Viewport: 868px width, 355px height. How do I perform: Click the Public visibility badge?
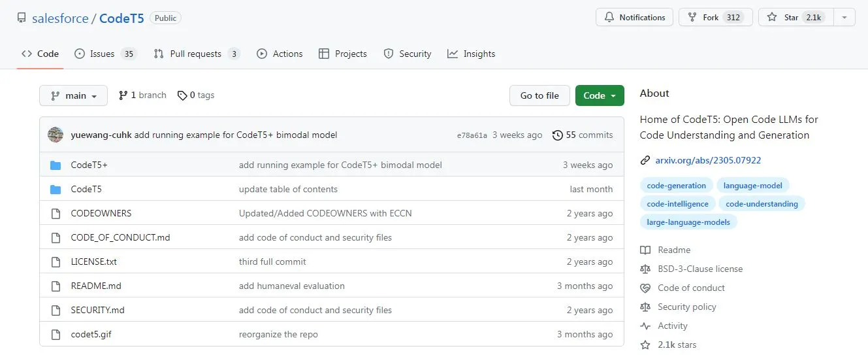(165, 18)
